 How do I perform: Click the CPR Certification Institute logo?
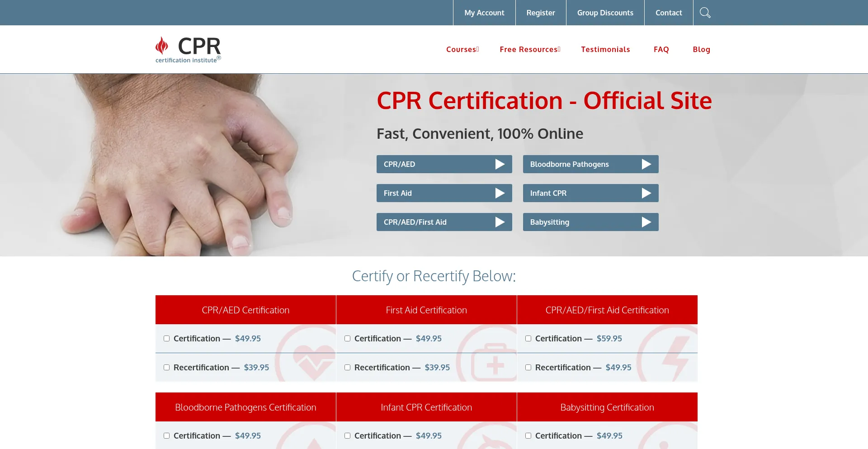coord(188,50)
